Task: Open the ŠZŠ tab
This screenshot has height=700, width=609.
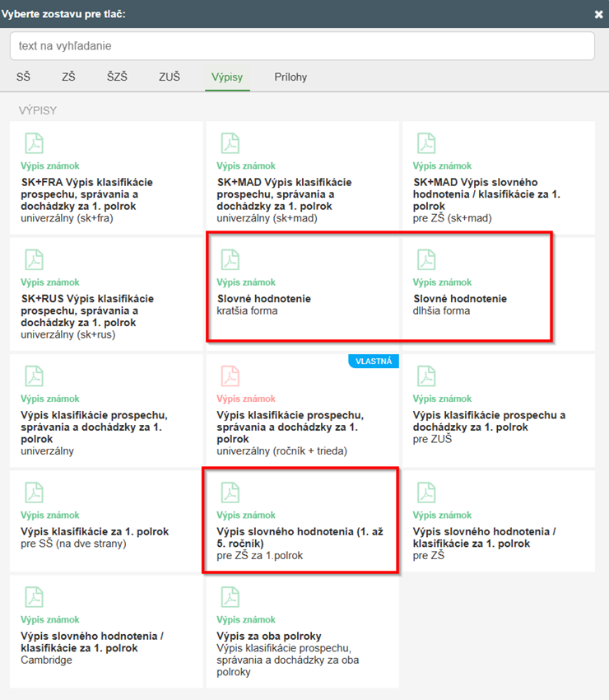Action: coord(117,77)
